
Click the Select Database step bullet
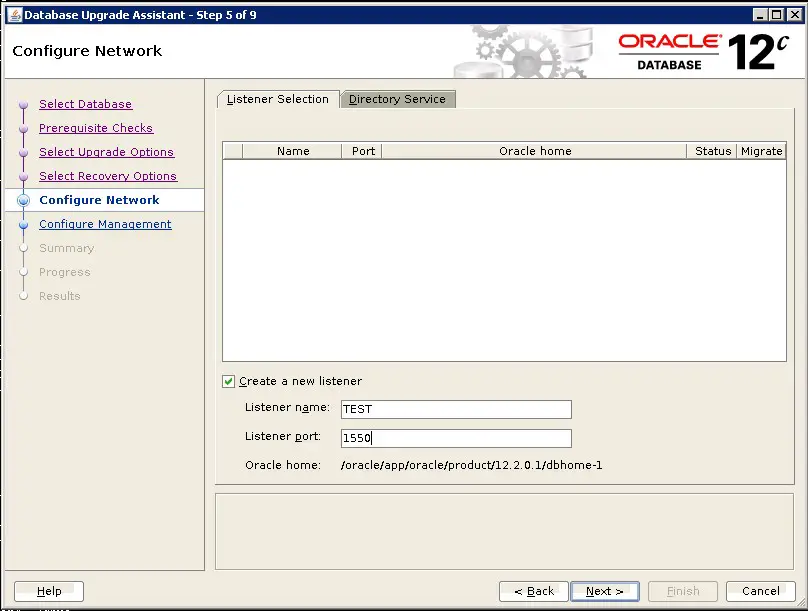click(23, 105)
